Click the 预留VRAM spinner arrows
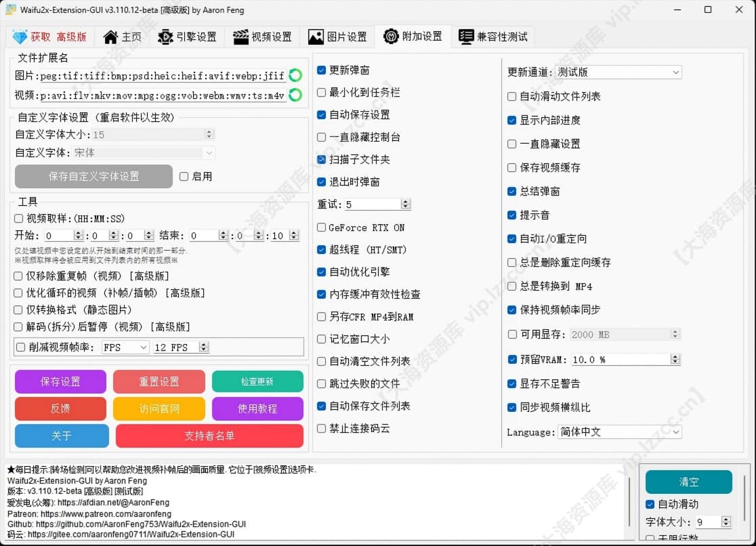 coord(675,360)
